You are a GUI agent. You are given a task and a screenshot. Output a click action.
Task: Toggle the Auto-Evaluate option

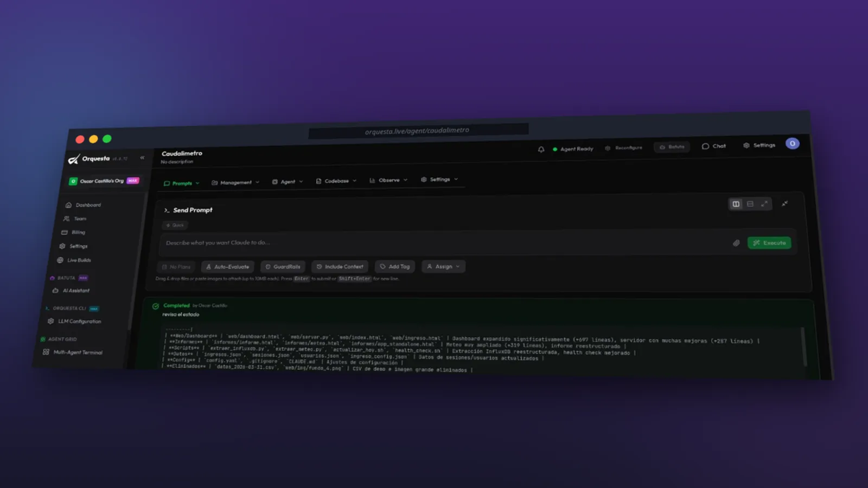227,267
